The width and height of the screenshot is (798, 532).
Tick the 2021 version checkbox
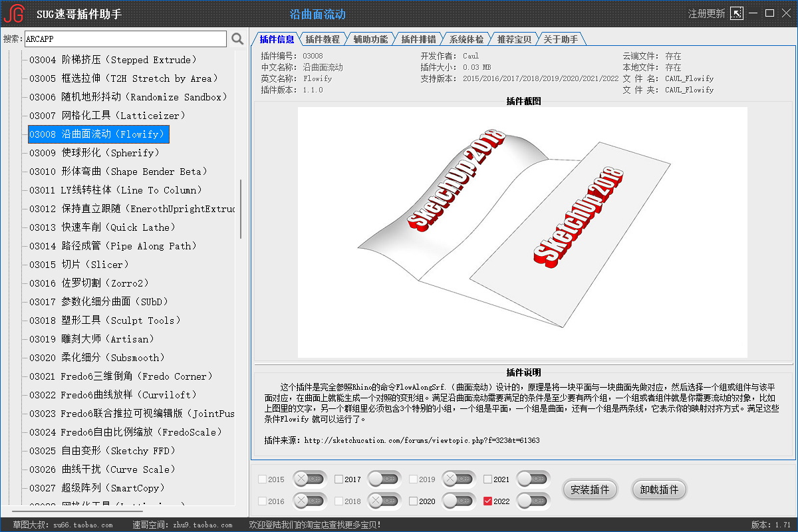tap(488, 479)
